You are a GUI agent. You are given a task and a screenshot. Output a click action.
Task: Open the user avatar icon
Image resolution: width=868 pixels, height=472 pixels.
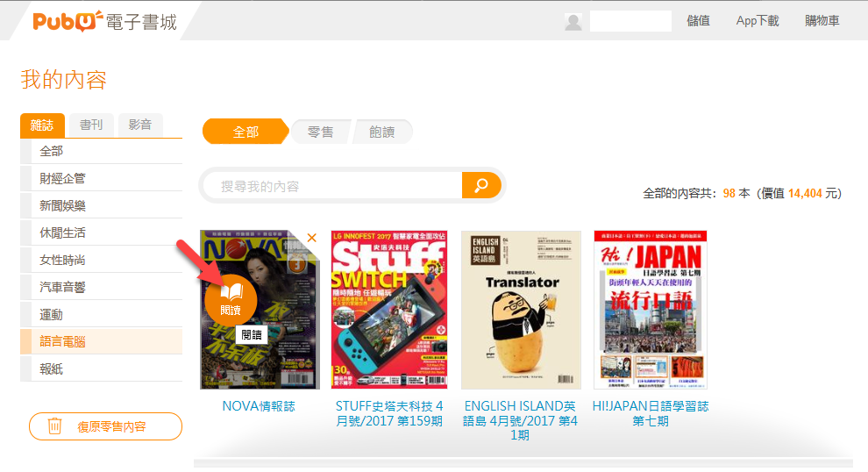click(573, 22)
